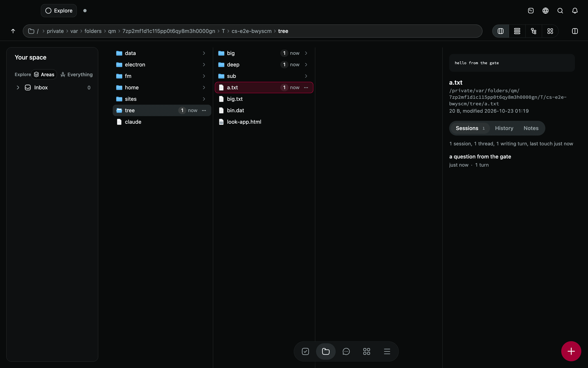Open search via magnifier icon
588x368 pixels.
(x=560, y=11)
